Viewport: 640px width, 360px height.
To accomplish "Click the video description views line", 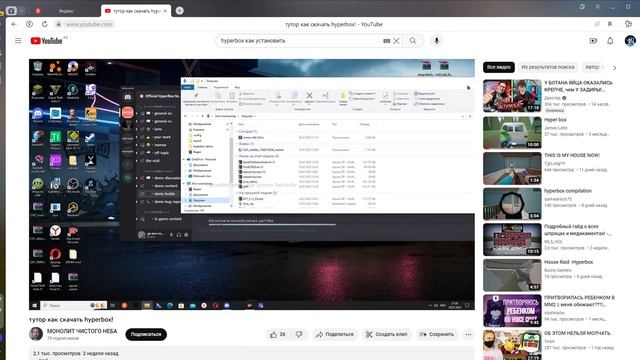I will 76,353.
